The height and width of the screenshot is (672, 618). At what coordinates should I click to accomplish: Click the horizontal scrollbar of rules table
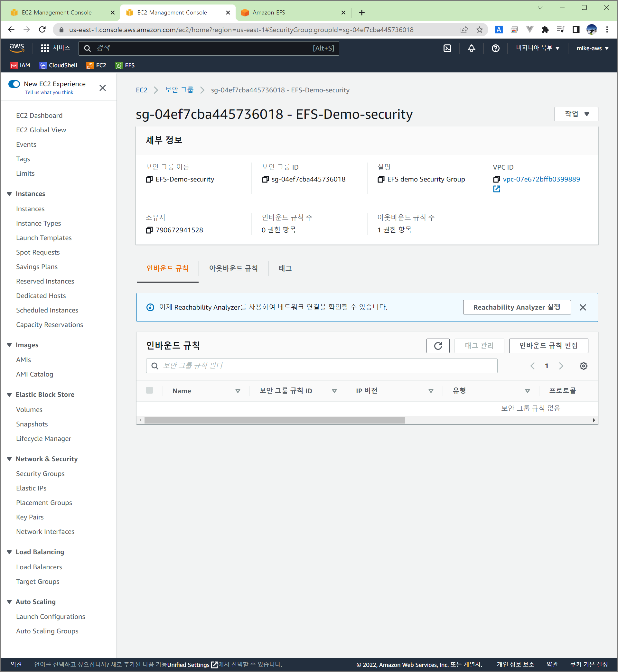[x=274, y=420]
